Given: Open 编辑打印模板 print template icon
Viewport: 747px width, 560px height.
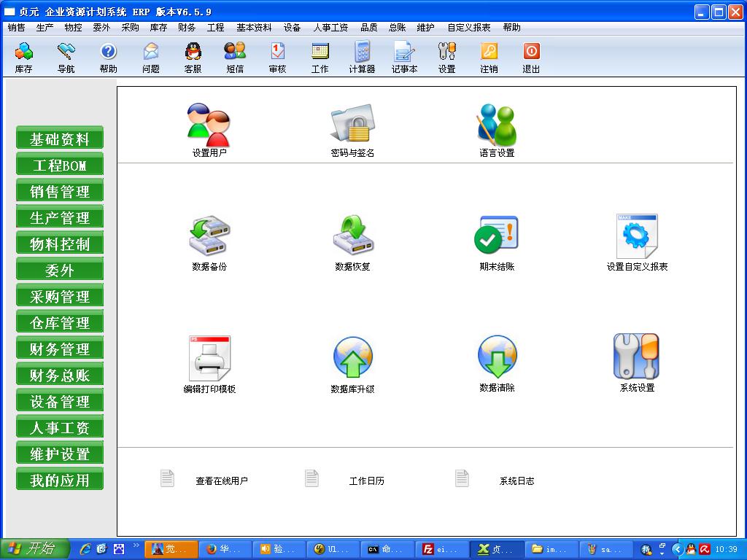Looking at the screenshot, I should tap(209, 365).
